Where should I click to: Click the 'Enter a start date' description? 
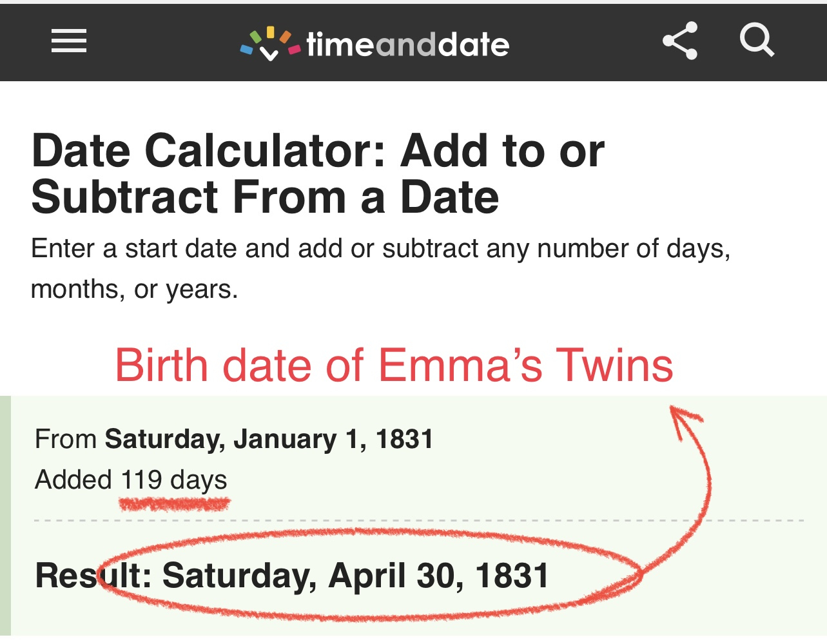pyautogui.click(x=380, y=249)
